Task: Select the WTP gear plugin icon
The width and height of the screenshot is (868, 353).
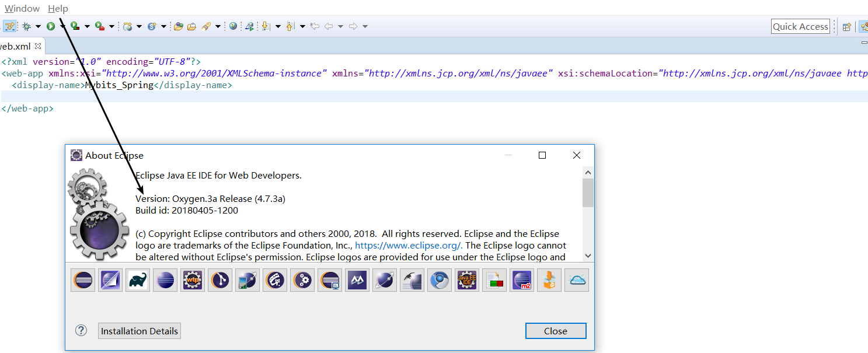Action: click(192, 279)
